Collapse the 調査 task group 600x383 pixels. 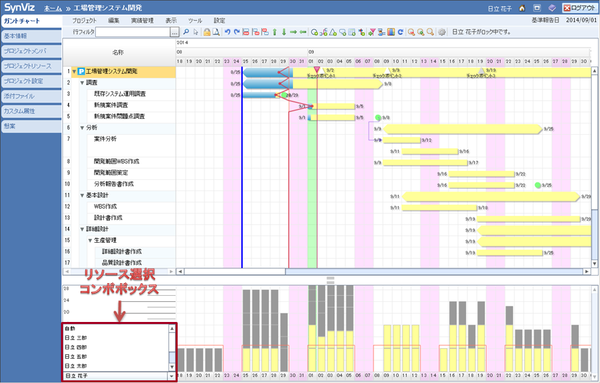[x=82, y=83]
